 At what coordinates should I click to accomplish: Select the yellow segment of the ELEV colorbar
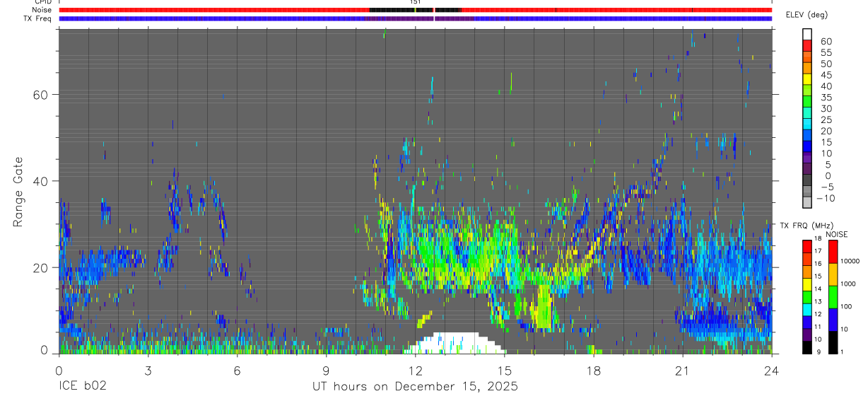click(807, 79)
